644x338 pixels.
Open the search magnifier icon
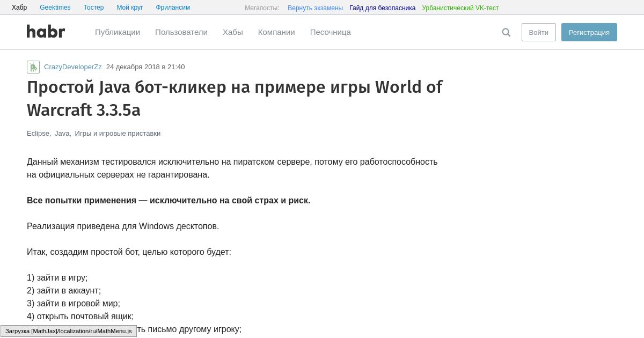[x=506, y=32]
